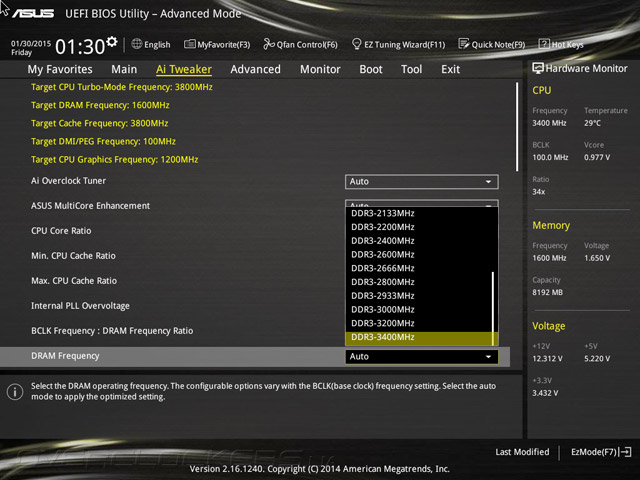Choose DDR3-2200MHz from the list
640x480 pixels.
(418, 227)
